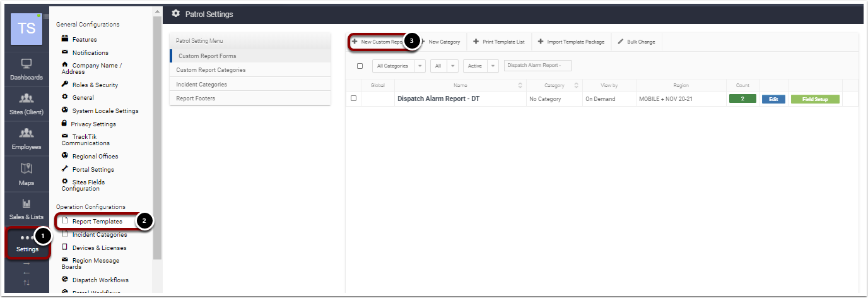This screenshot has width=868, height=298.
Task: Open the Employees sidebar icon
Action: [x=26, y=133]
